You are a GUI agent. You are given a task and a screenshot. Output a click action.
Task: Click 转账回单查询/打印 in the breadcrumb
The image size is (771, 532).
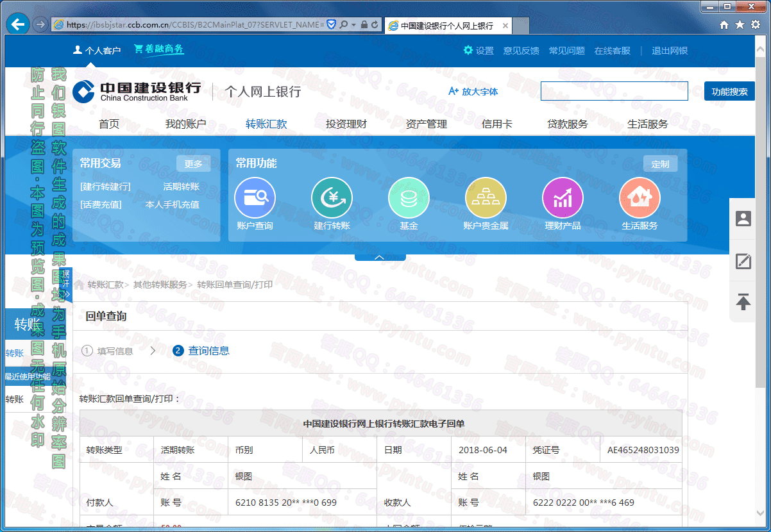point(235,285)
